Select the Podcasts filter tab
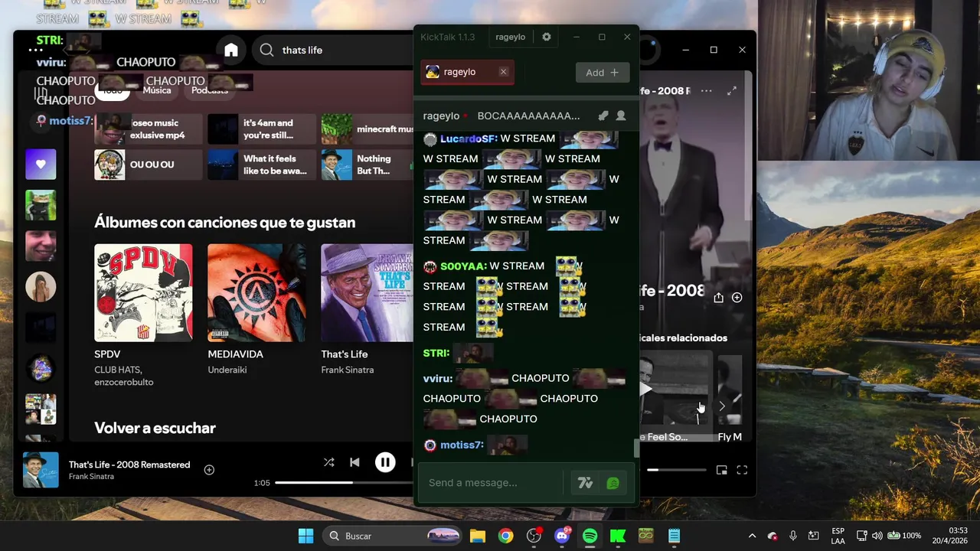The width and height of the screenshot is (980, 551). point(210,90)
